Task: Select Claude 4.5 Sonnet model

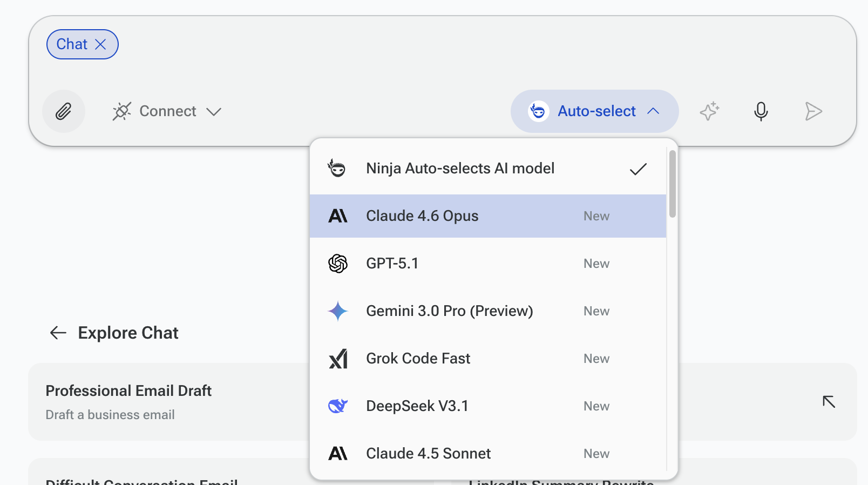Action: point(488,454)
